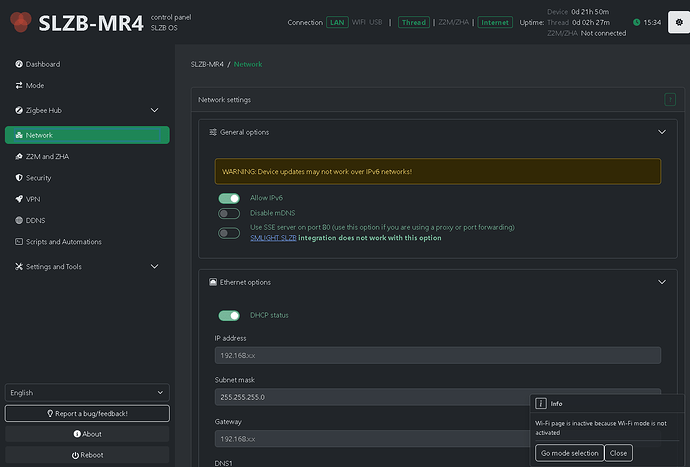Open the English language dropdown
This screenshot has height=467, width=690.
[87, 393]
